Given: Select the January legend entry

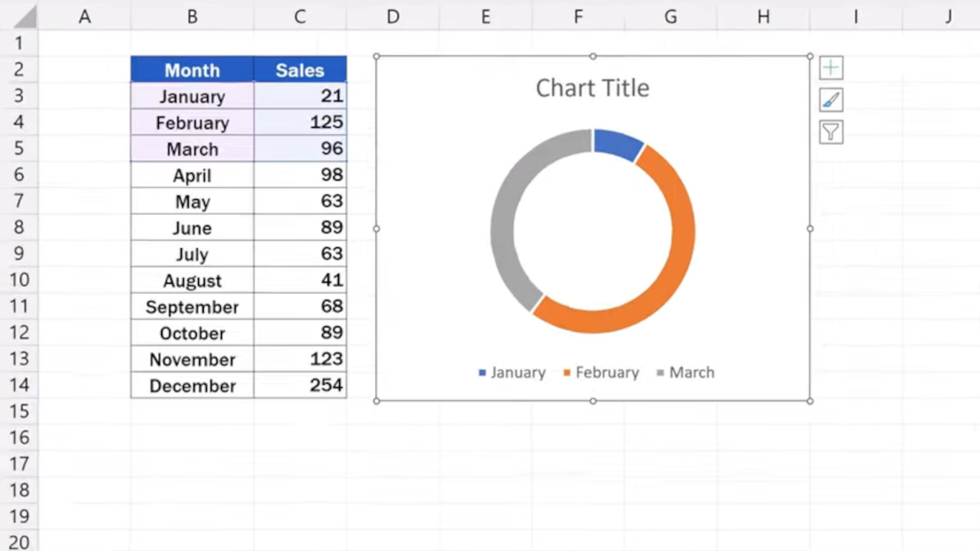Looking at the screenshot, I should pos(518,372).
